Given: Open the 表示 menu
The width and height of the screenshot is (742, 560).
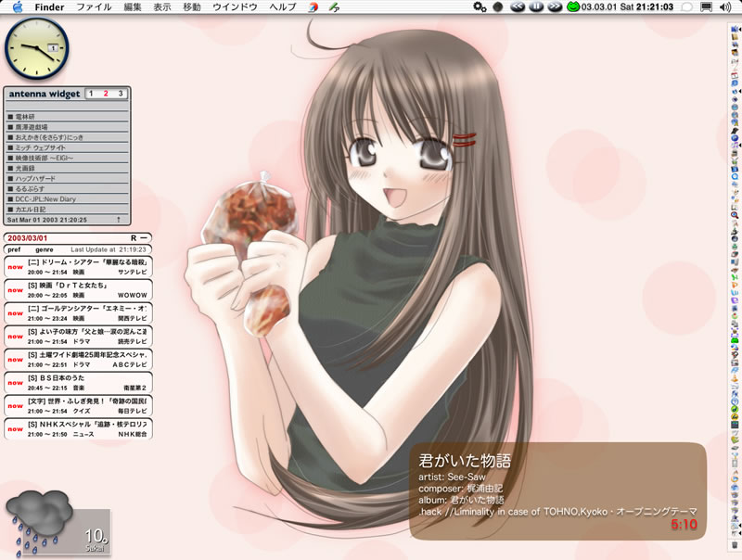Looking at the screenshot, I should tap(161, 7).
